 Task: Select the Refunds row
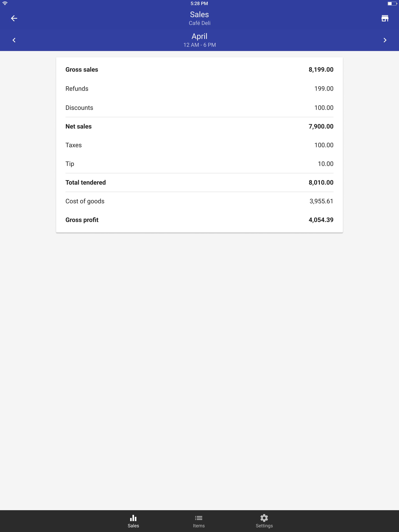coord(199,89)
